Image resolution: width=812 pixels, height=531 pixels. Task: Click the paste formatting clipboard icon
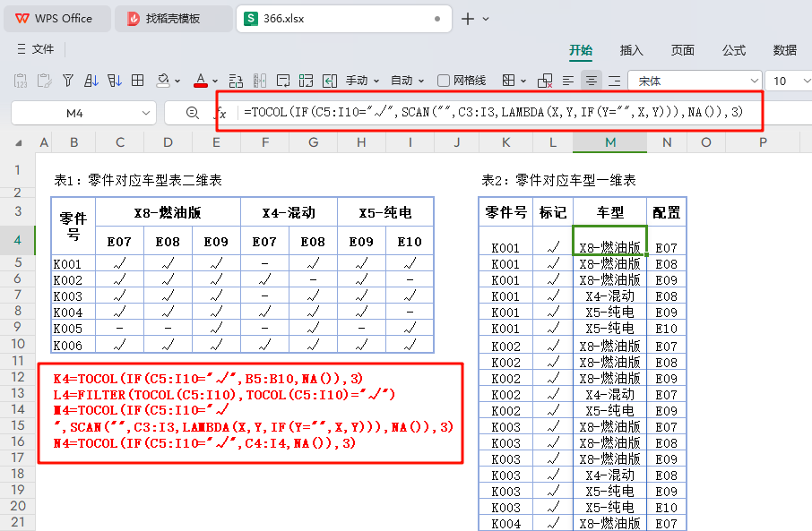pos(45,81)
